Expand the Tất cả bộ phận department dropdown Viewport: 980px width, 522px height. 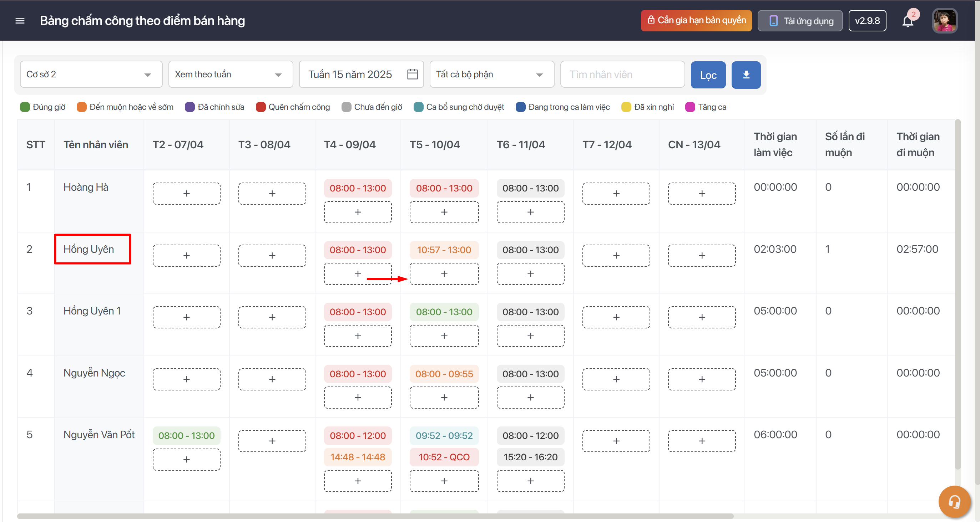pyautogui.click(x=491, y=75)
